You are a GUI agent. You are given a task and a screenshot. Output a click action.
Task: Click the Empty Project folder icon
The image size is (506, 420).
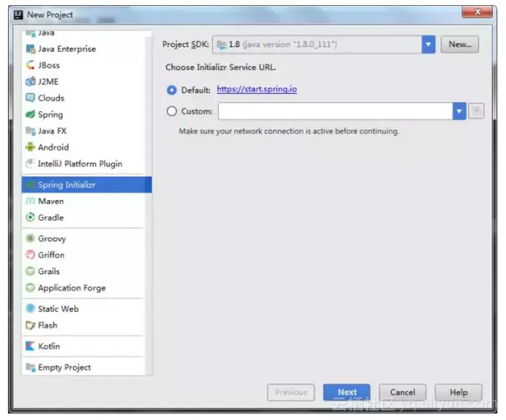(x=30, y=367)
